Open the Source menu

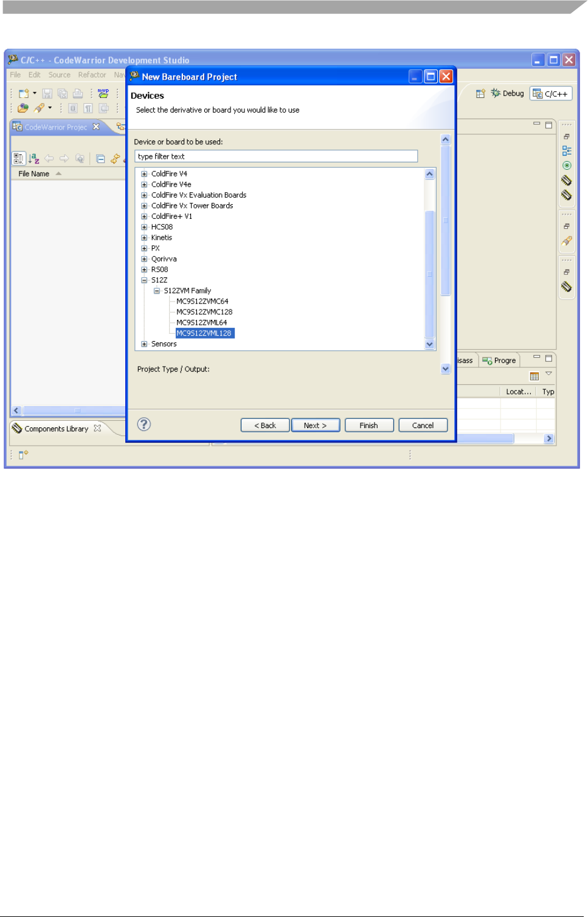[60, 75]
